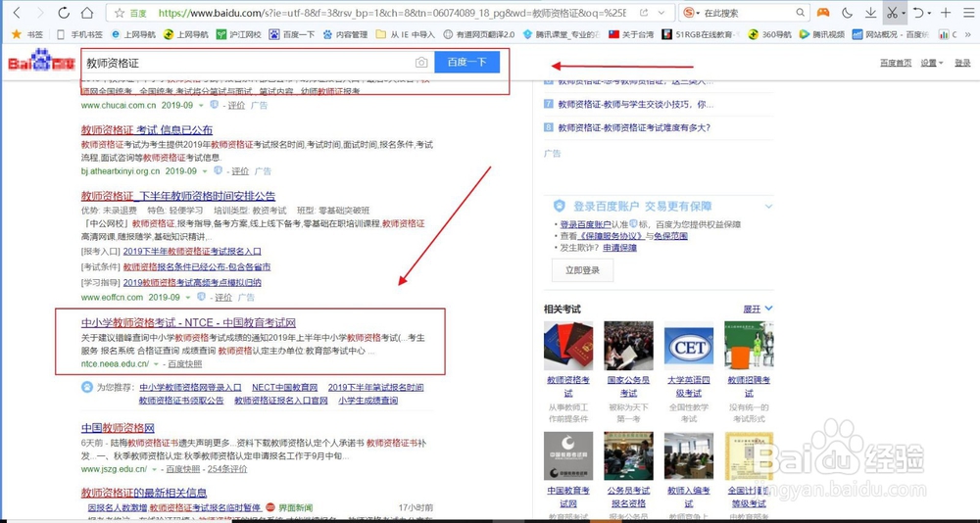This screenshot has width=980, height=523.
Task: Open the 网站概况 bookmark
Action: tap(891, 34)
